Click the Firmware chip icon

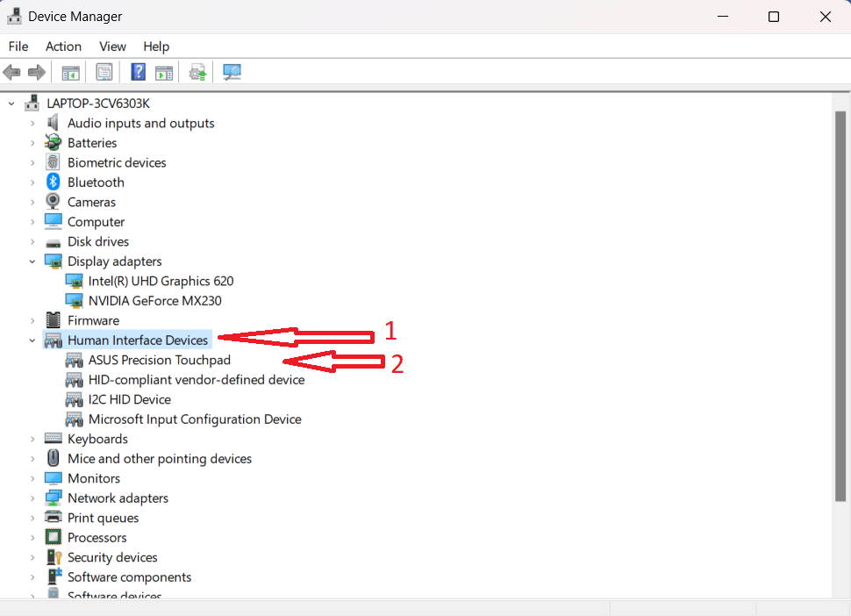53,320
